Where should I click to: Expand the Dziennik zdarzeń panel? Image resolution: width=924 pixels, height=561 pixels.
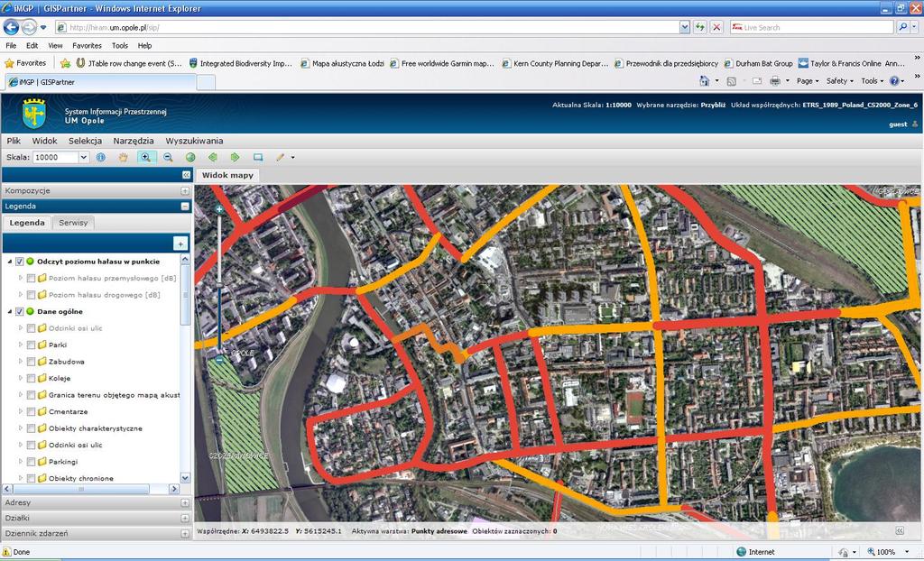(185, 533)
